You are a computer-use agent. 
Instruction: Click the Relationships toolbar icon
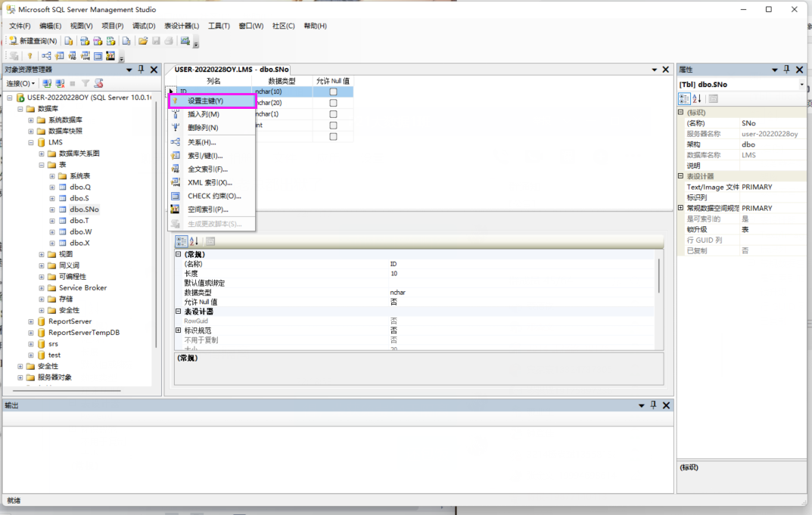46,56
